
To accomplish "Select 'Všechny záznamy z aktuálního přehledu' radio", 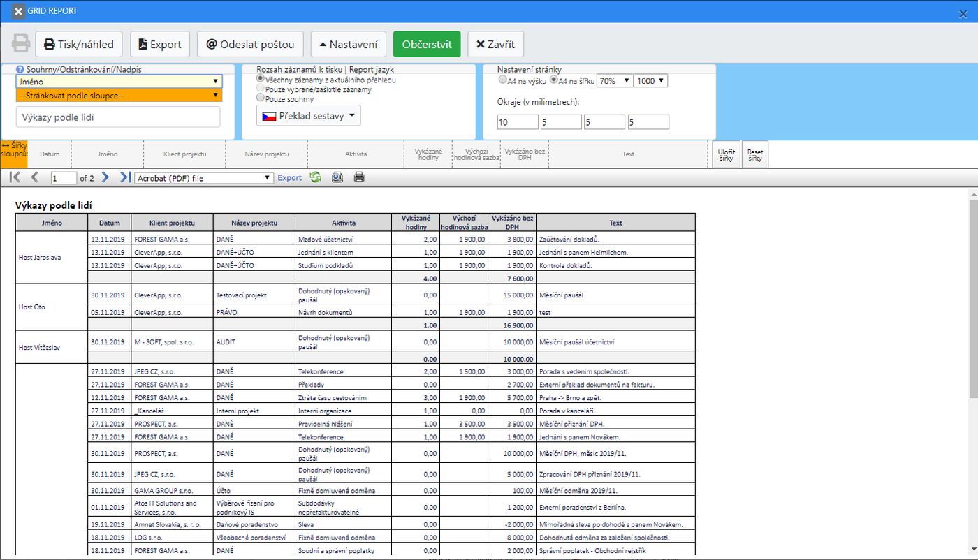I will click(x=261, y=80).
